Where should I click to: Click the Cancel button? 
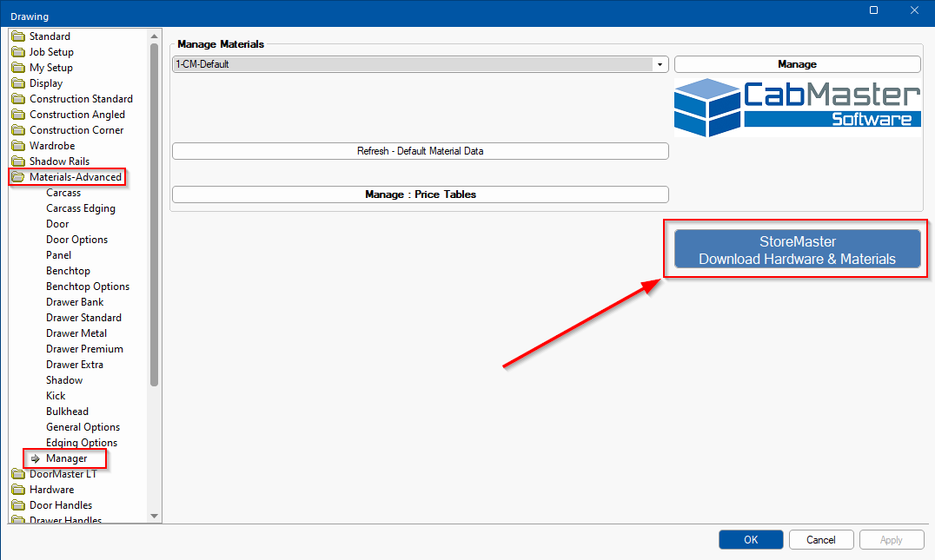(x=821, y=540)
